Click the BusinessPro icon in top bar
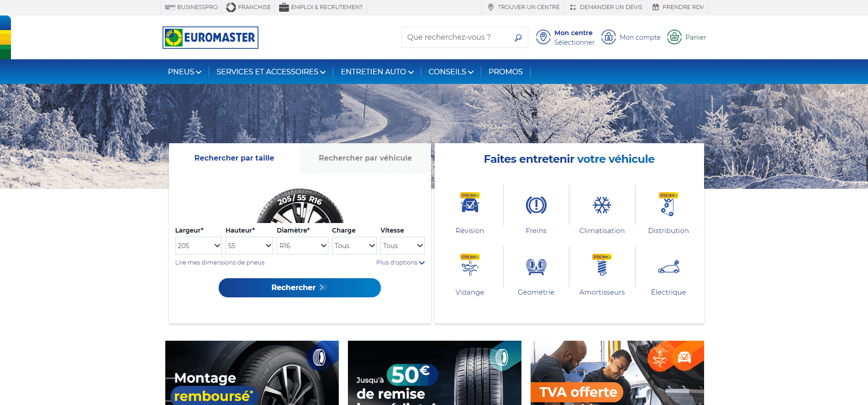 tap(170, 7)
